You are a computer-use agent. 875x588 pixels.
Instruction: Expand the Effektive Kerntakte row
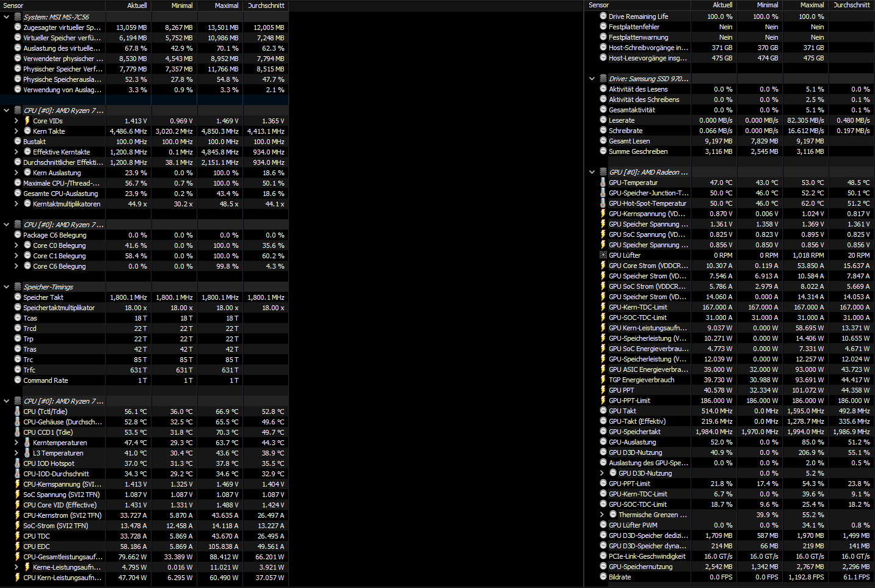pos(16,152)
